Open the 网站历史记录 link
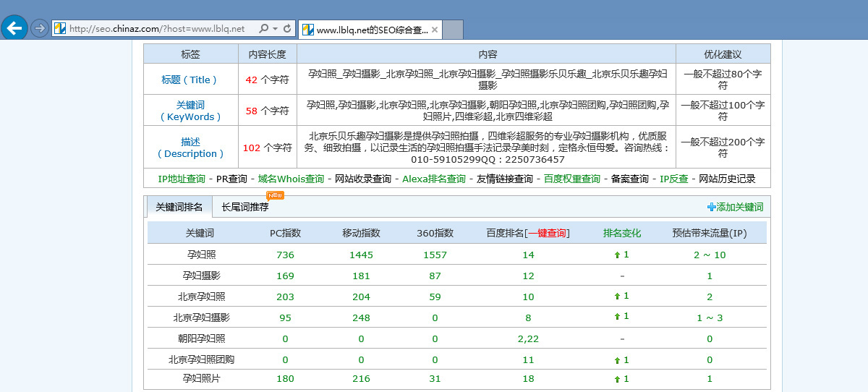Screen dimensions: 868x392 pyautogui.click(x=727, y=179)
